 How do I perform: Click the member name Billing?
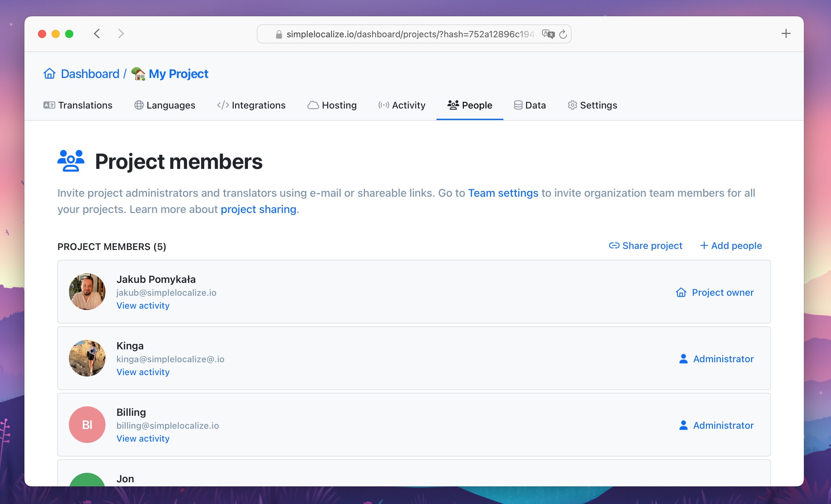(x=131, y=412)
